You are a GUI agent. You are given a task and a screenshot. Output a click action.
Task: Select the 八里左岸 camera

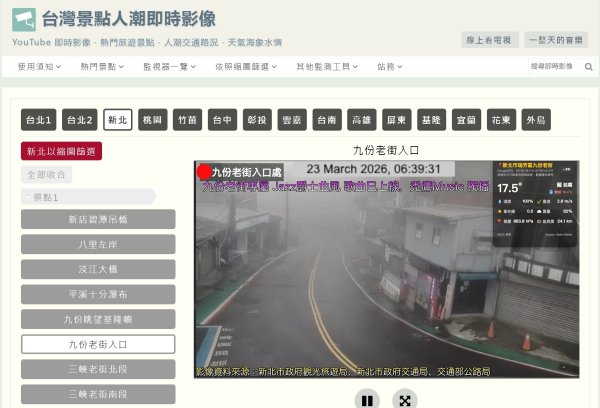(x=98, y=244)
